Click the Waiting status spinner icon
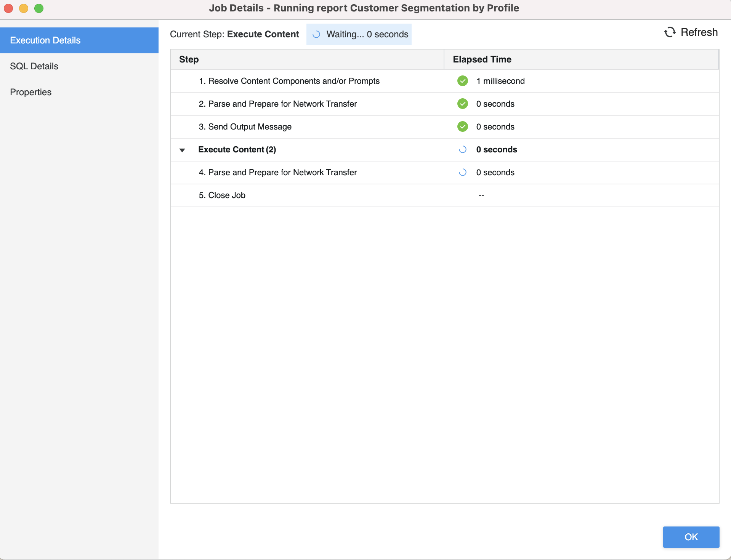731x560 pixels. (316, 34)
